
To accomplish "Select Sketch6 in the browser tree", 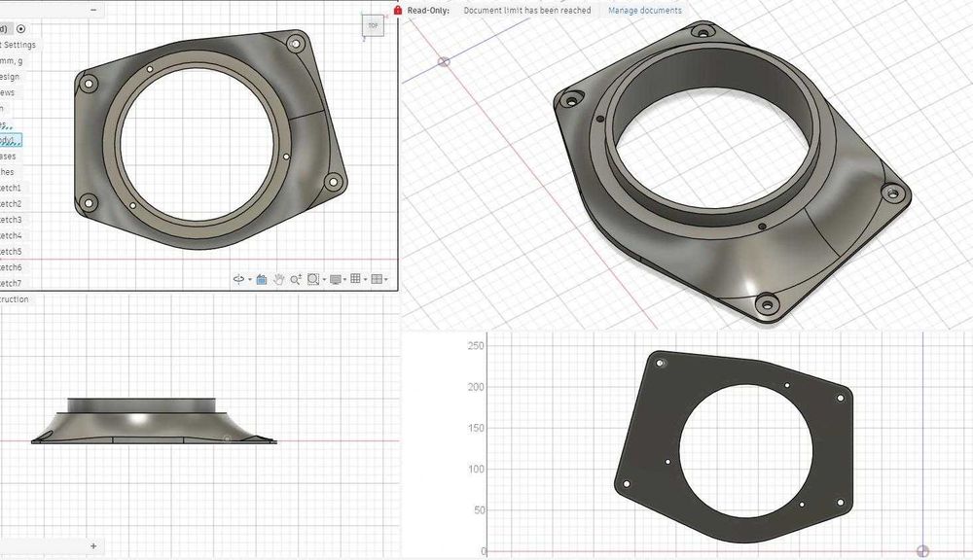I will 11,267.
